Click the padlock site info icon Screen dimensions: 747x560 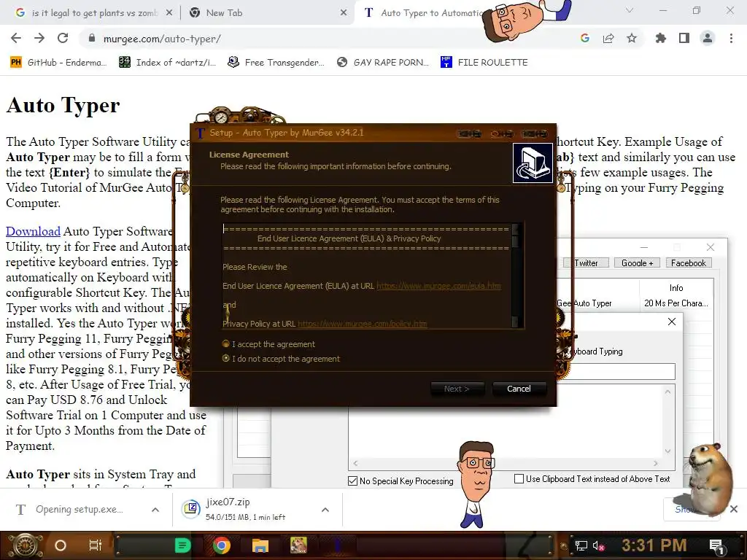pos(92,39)
